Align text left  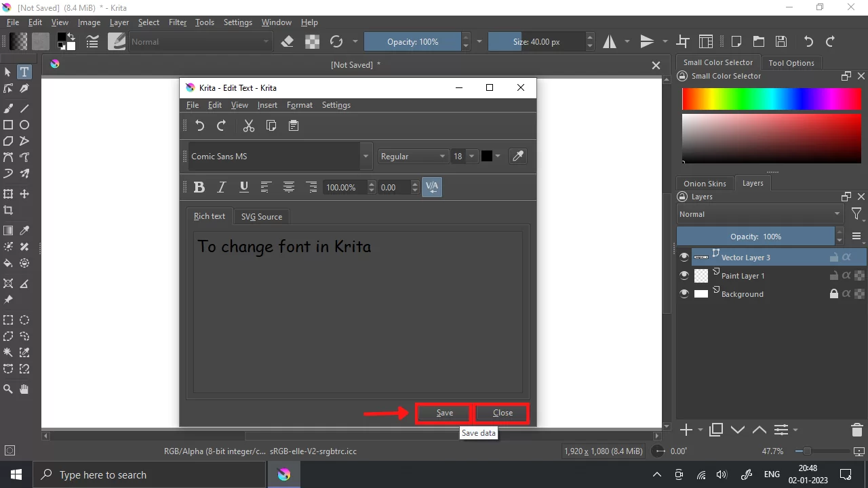(x=266, y=187)
